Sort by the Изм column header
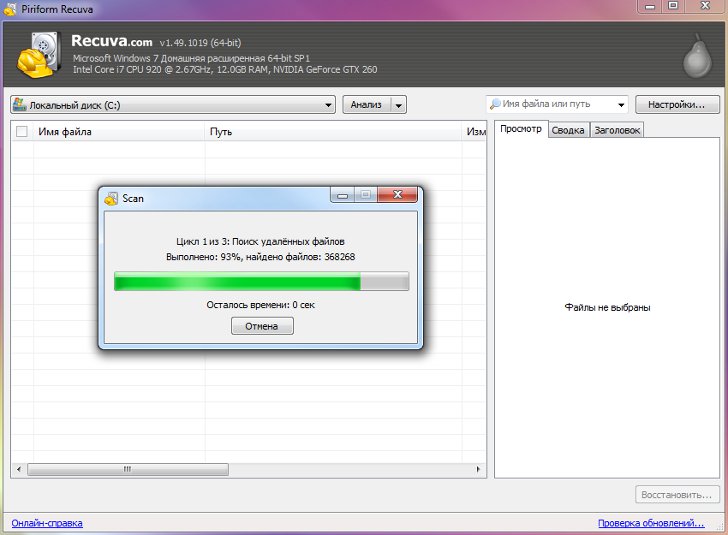 tap(474, 131)
